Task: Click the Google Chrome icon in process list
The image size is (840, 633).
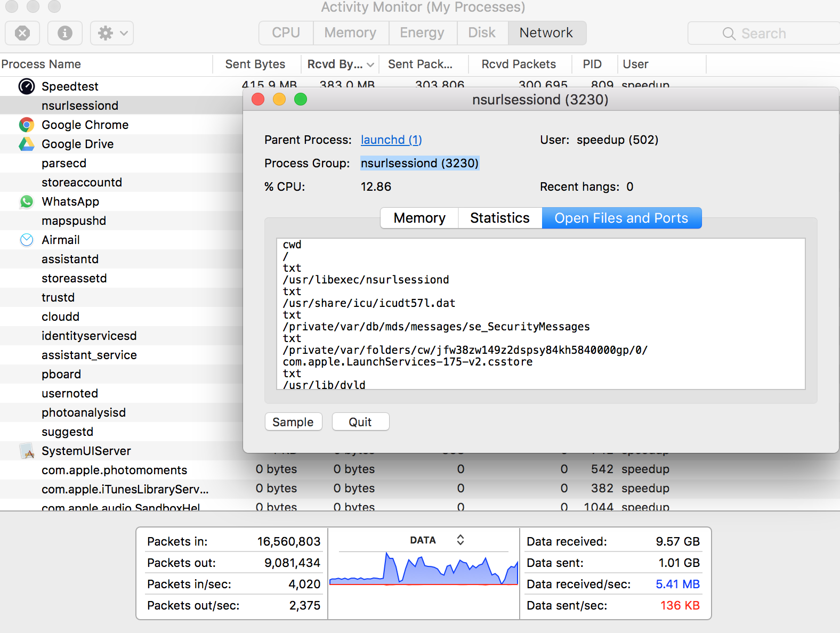Action: (x=27, y=125)
